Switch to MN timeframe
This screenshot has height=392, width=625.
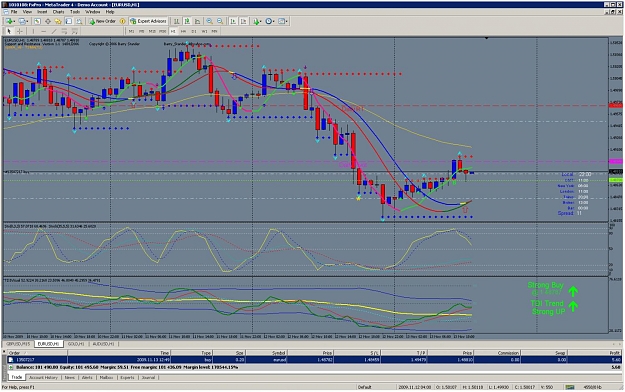(214, 31)
